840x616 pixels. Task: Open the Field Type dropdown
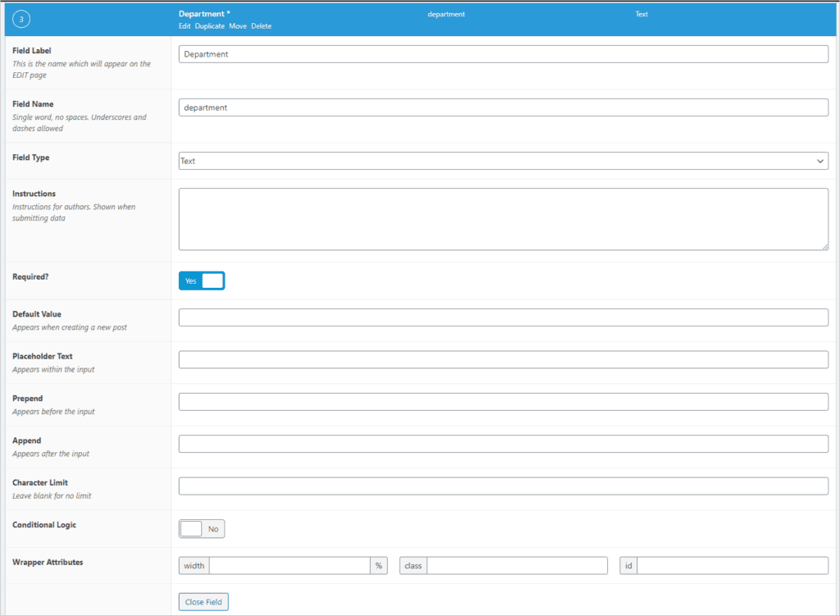(503, 161)
